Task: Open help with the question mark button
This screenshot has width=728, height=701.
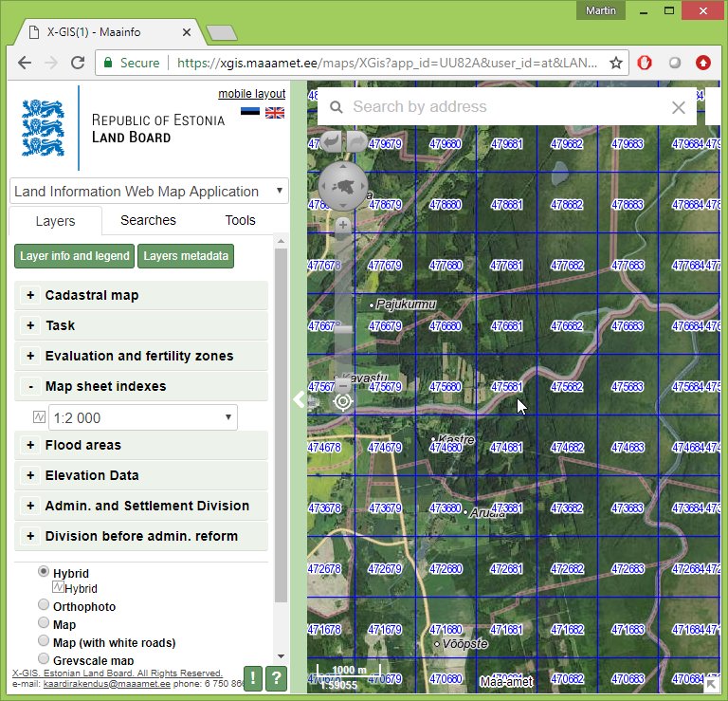Action: pyautogui.click(x=276, y=678)
